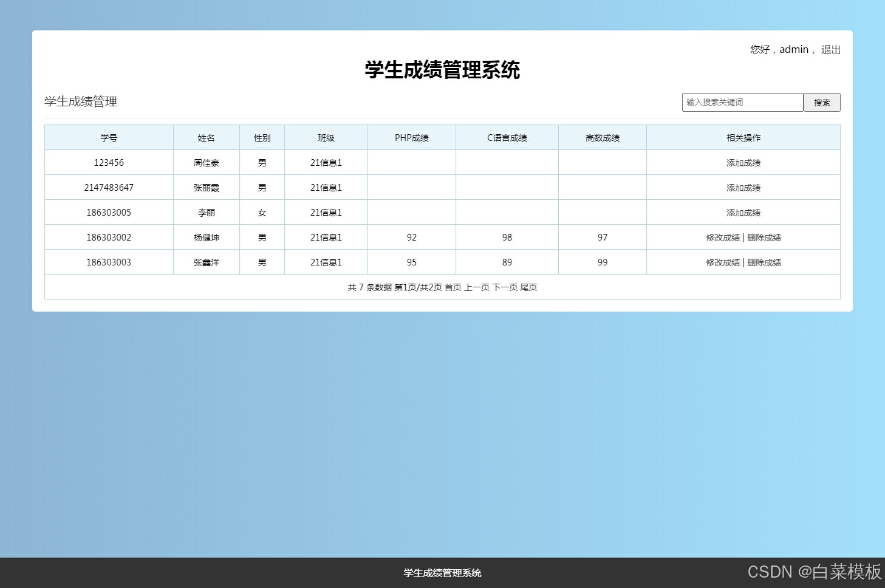Select student number 186303003 cell
Image resolution: width=885 pixels, height=588 pixels.
coord(109,262)
